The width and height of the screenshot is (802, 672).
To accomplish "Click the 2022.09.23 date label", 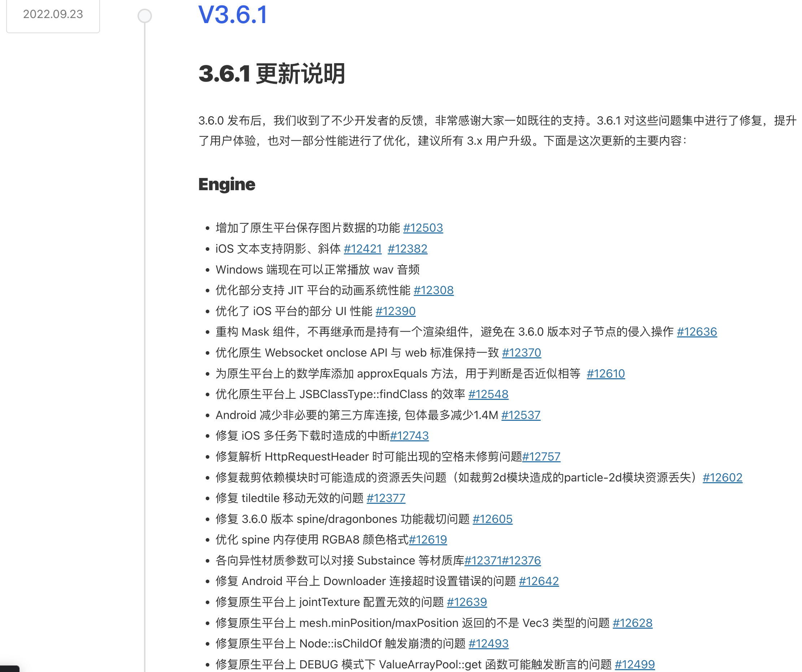I will pyautogui.click(x=53, y=14).
